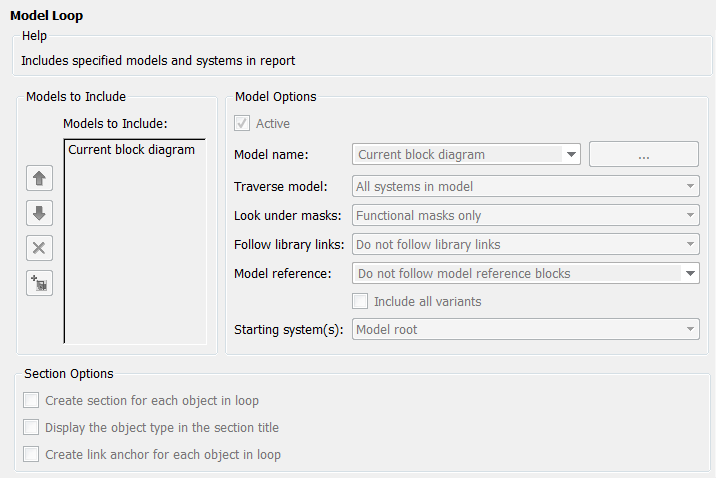This screenshot has height=478, width=716.
Task: Click the move model up arrow icon
Action: tap(41, 179)
